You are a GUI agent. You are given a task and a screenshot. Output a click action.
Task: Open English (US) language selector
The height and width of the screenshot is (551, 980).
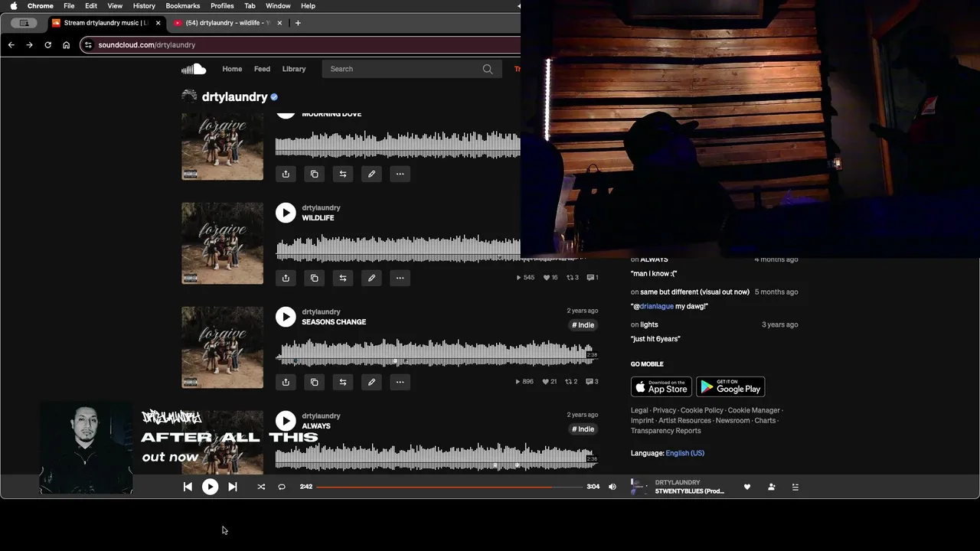pyautogui.click(x=684, y=453)
